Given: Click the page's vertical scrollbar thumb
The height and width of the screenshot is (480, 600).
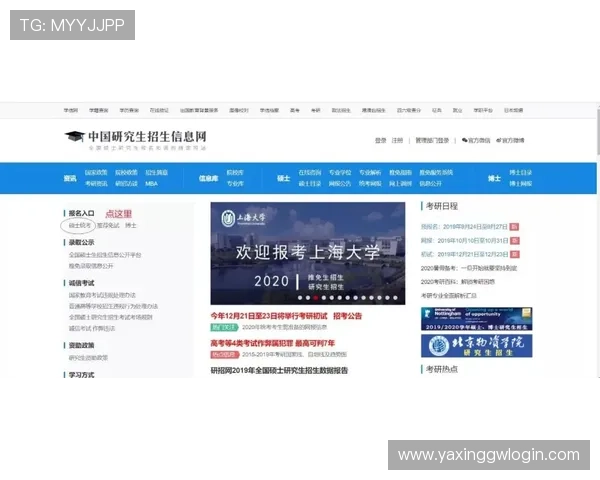Looking at the screenshot, I should click(x=598, y=130).
